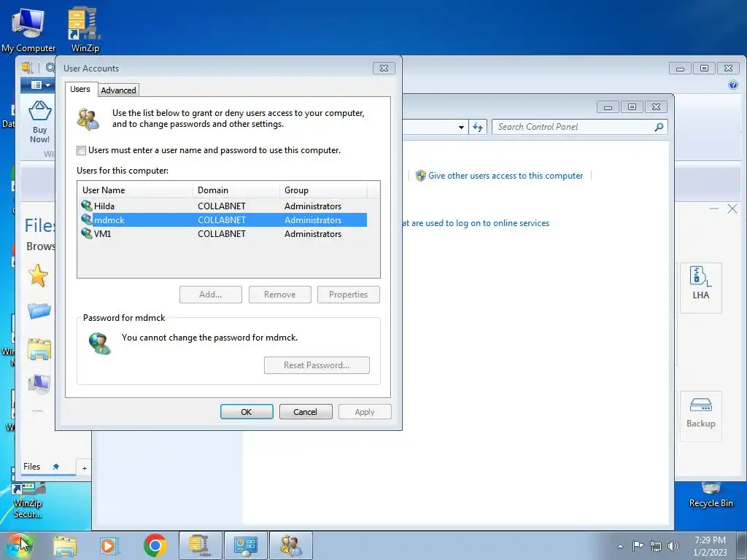747x560 pixels.
Task: Open the Recycle Bin on the desktop
Action: (x=711, y=496)
